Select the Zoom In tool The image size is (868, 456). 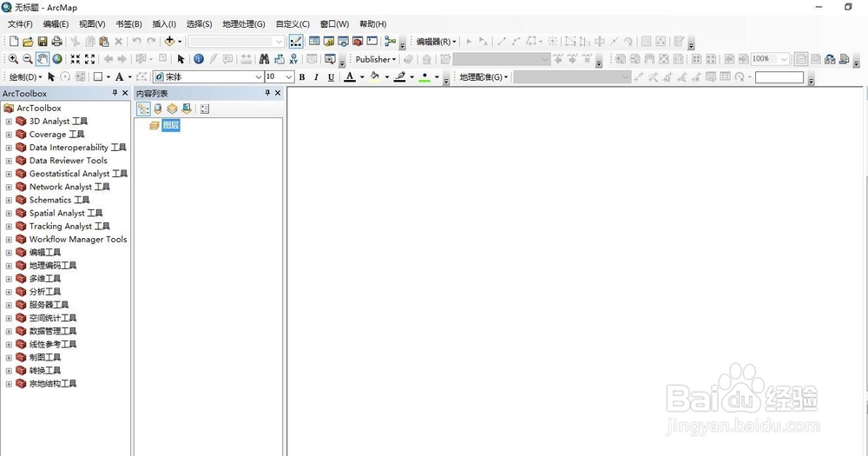[13, 59]
